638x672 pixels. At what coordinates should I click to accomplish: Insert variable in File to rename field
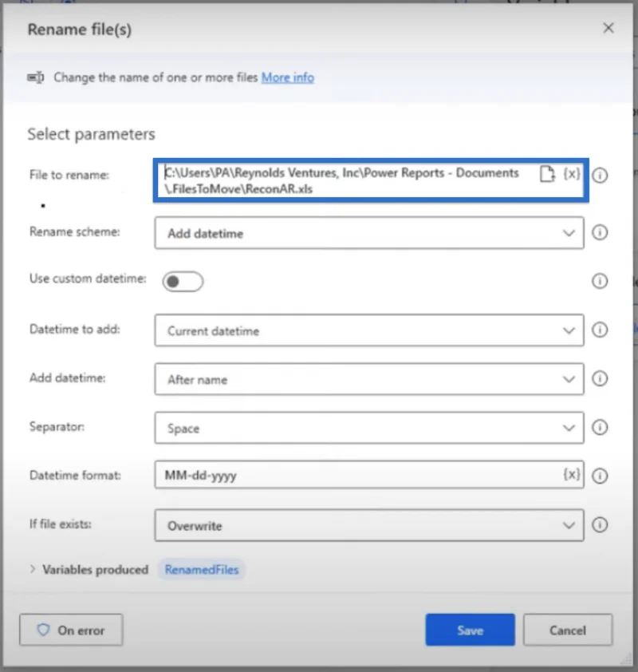572,173
